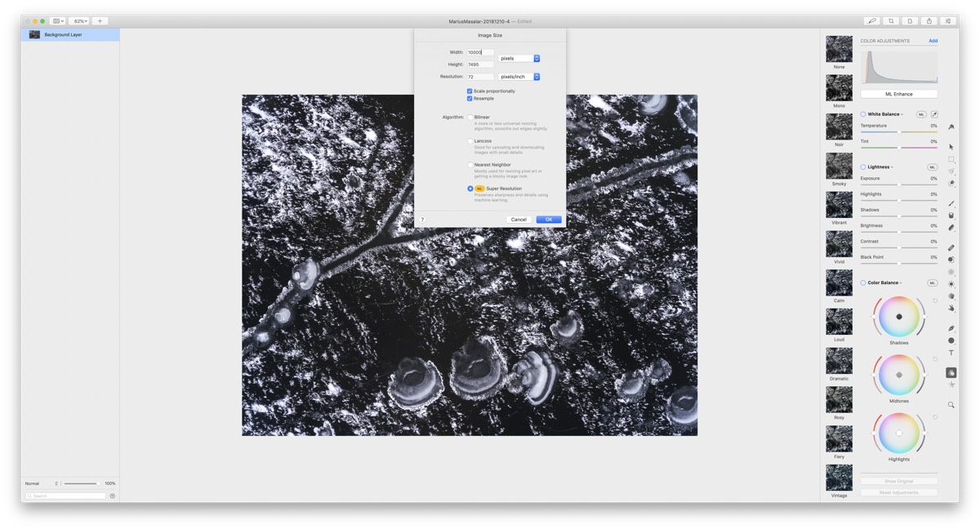Choose the Bilinear algorithm

pos(470,117)
